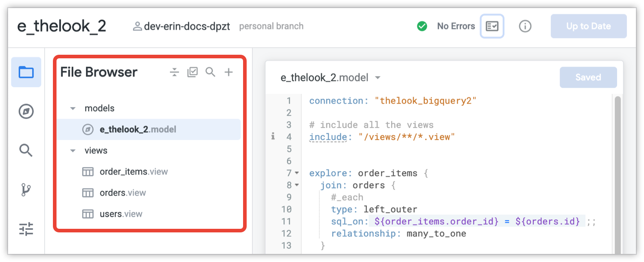Fold the explore block at line 7
Viewport: 644px width, 262px height.
tap(296, 173)
